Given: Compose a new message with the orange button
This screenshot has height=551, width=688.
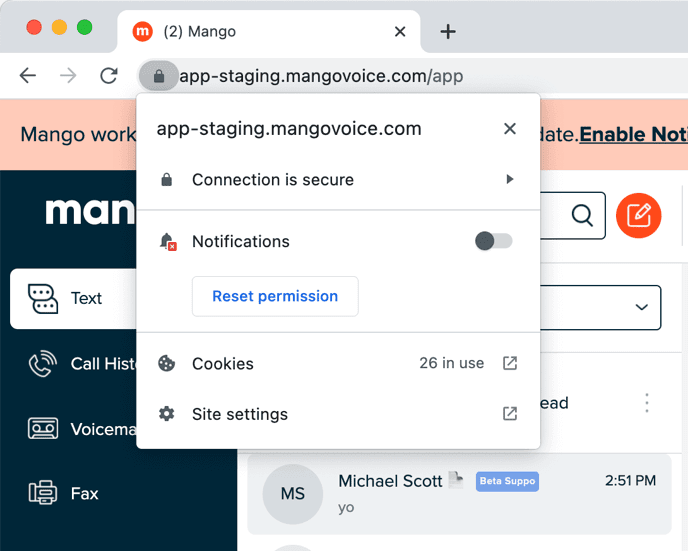Looking at the screenshot, I should (638, 215).
